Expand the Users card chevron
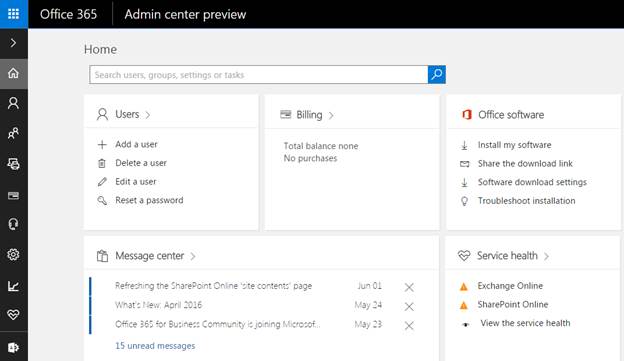Viewport: 624px width, 361px height. point(148,115)
